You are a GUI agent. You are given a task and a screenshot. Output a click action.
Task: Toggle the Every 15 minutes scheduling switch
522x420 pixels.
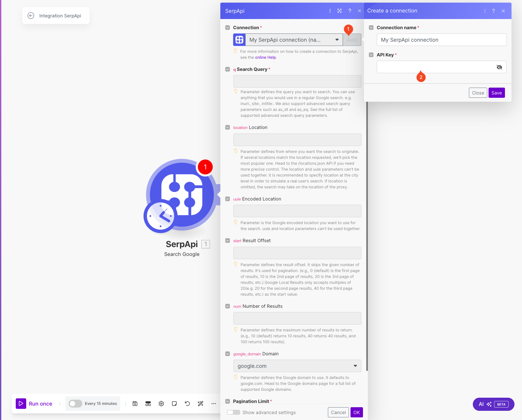[x=75, y=404]
